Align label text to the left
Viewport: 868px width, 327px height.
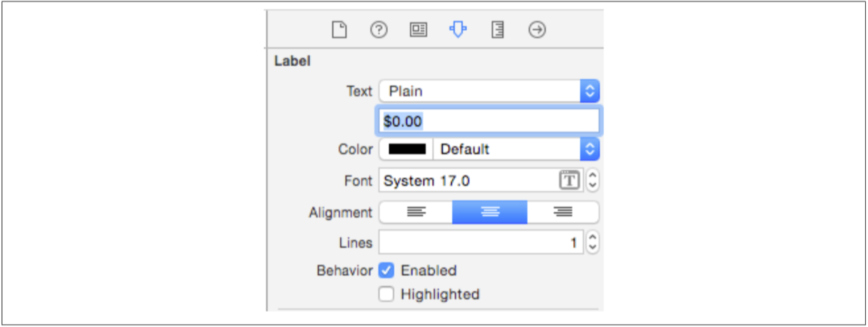416,212
